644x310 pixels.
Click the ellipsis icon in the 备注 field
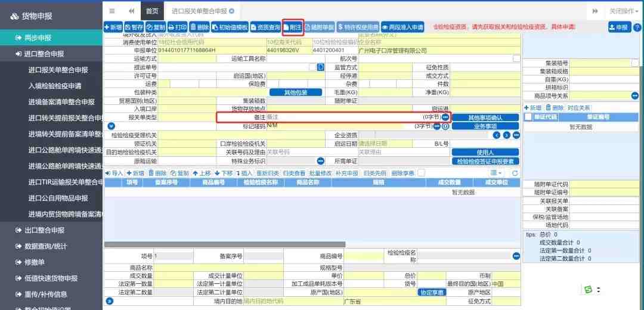(x=445, y=117)
